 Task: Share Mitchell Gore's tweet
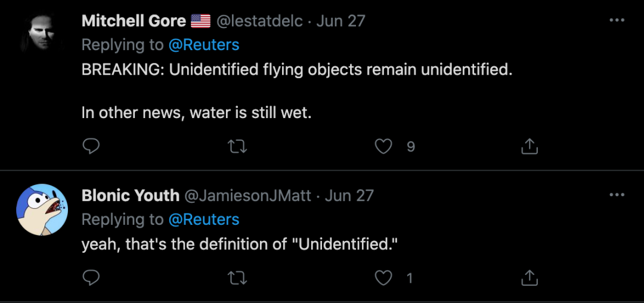(x=530, y=146)
